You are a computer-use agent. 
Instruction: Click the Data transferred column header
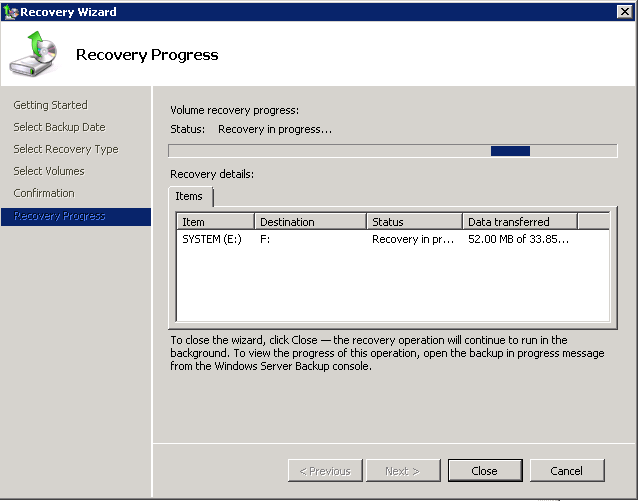pos(520,222)
